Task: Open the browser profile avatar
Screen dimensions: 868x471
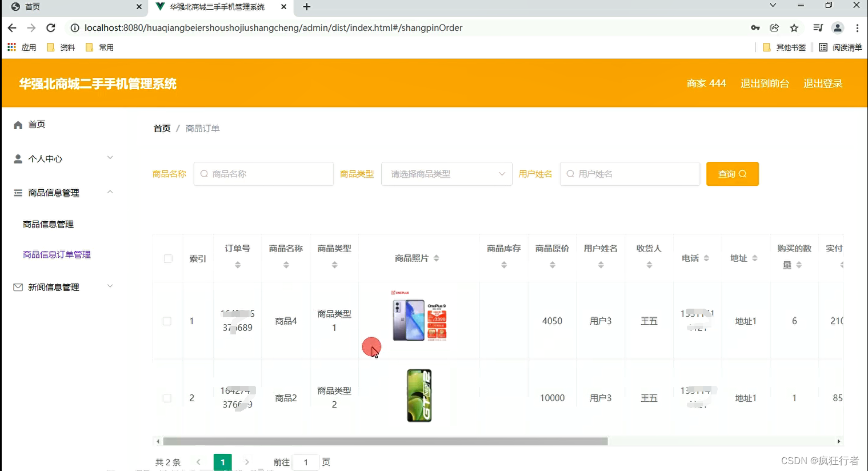Action: pyautogui.click(x=838, y=28)
